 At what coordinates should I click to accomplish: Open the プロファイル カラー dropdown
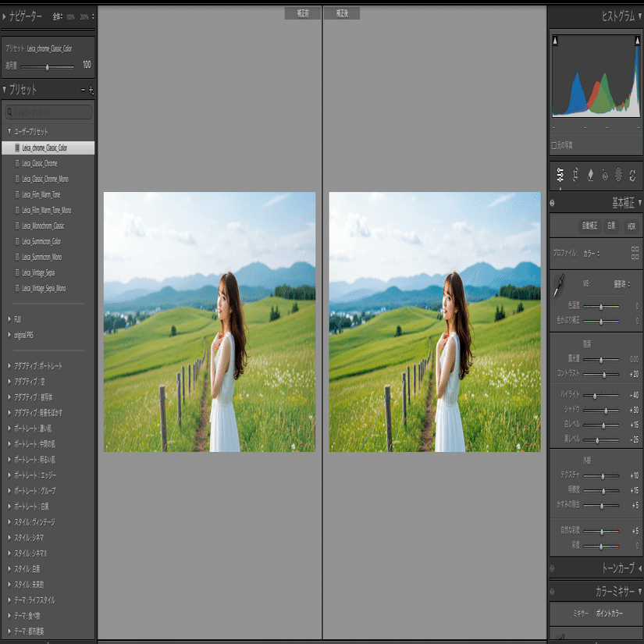pyautogui.click(x=592, y=254)
